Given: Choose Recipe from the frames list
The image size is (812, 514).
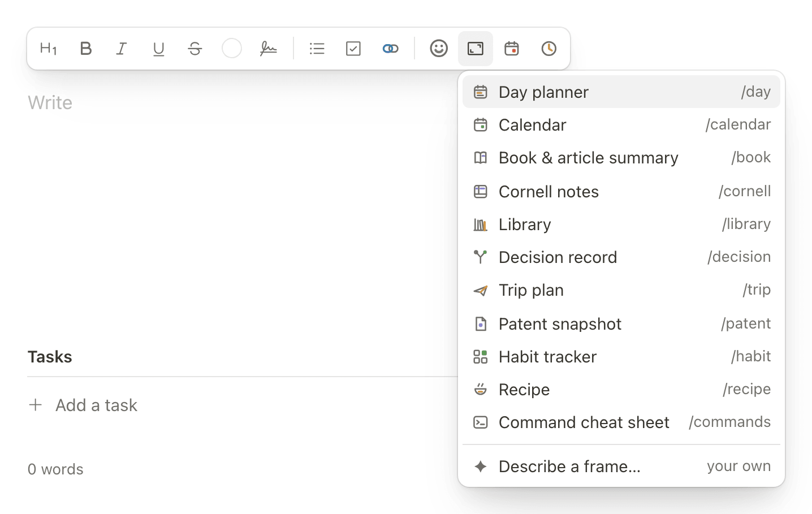Looking at the screenshot, I should point(621,390).
